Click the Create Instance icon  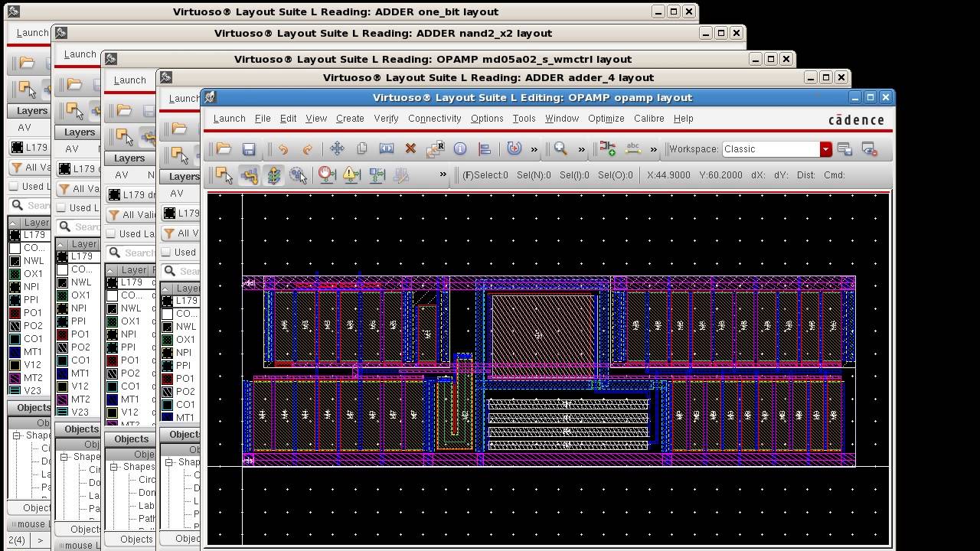point(608,149)
